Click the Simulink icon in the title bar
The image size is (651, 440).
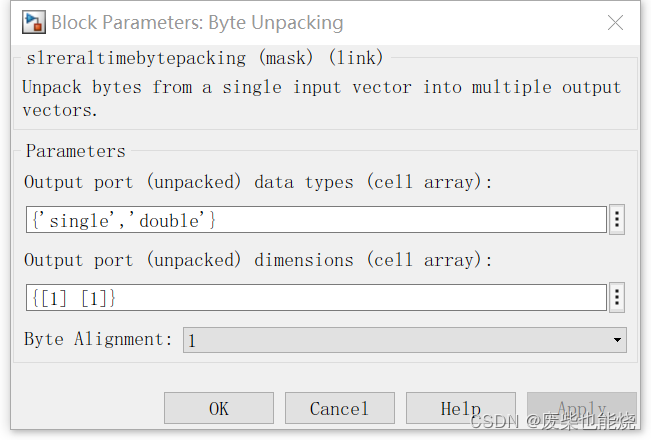(35, 22)
